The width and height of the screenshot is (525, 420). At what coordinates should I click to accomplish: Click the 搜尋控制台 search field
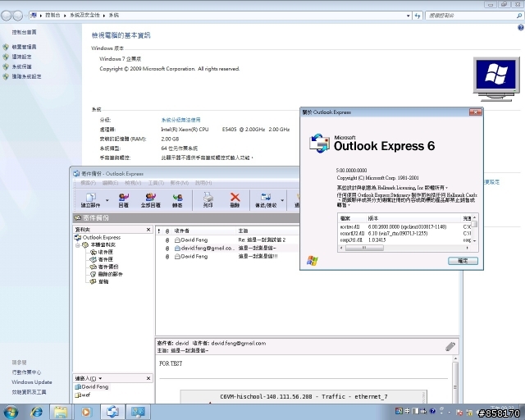(x=472, y=16)
